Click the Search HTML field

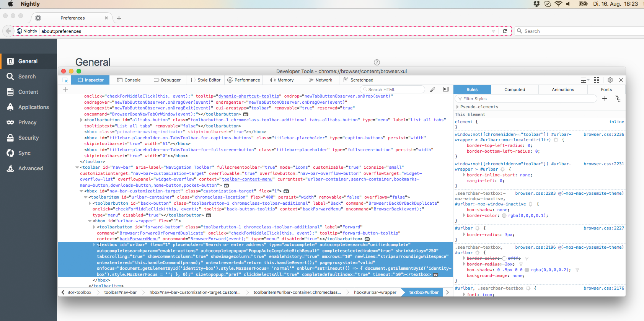pyautogui.click(x=393, y=90)
